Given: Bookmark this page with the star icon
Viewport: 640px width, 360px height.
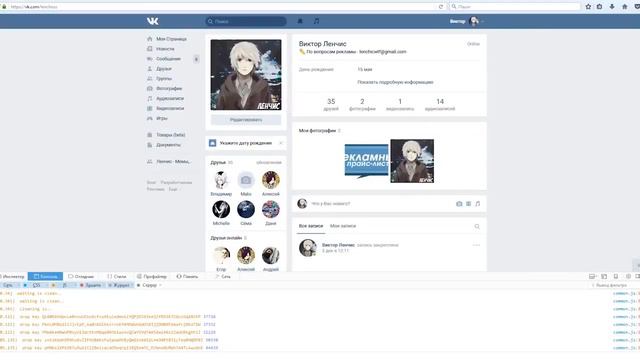Looking at the screenshot, I should (588, 7).
